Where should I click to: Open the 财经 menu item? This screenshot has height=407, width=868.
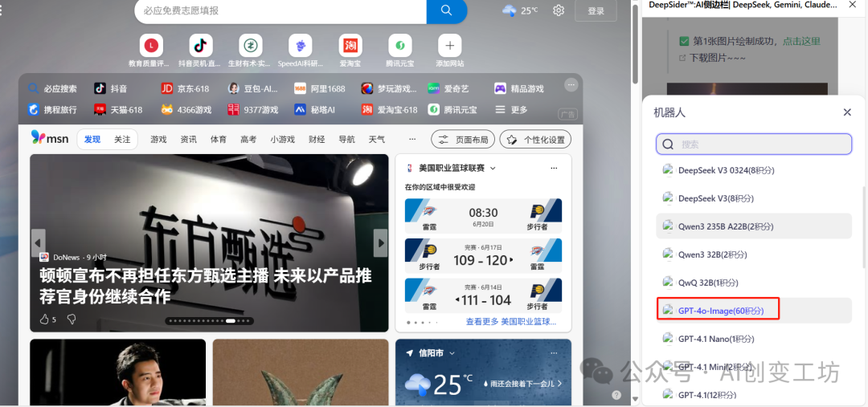pos(317,140)
